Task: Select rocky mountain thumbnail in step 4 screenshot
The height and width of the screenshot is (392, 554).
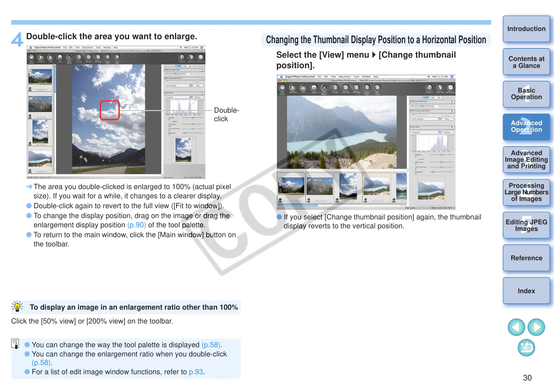Action: click(x=40, y=104)
